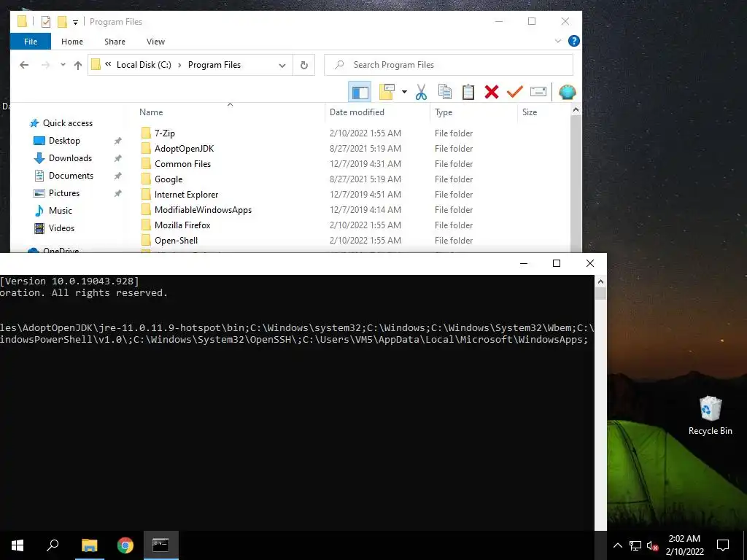Select the Mozilla Firefox folder

click(x=182, y=225)
